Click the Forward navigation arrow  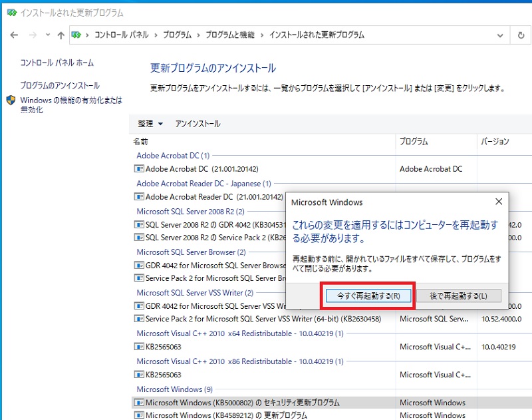point(33,35)
